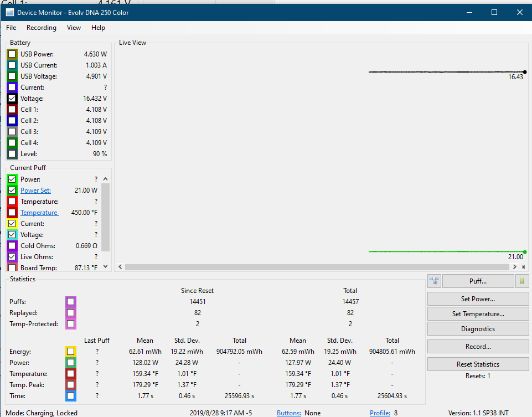Toggle the Live Ohms checkbox
The height and width of the screenshot is (417, 532).
(x=12, y=257)
